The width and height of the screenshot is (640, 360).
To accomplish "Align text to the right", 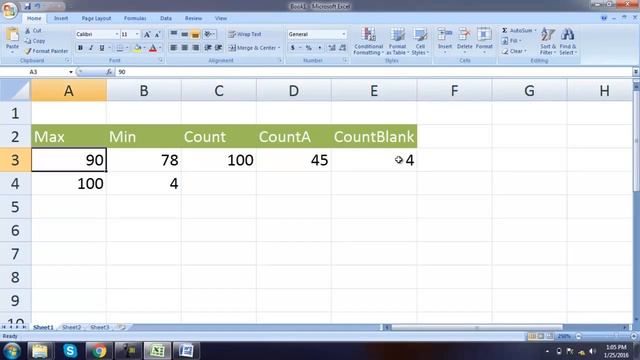I will [196, 48].
